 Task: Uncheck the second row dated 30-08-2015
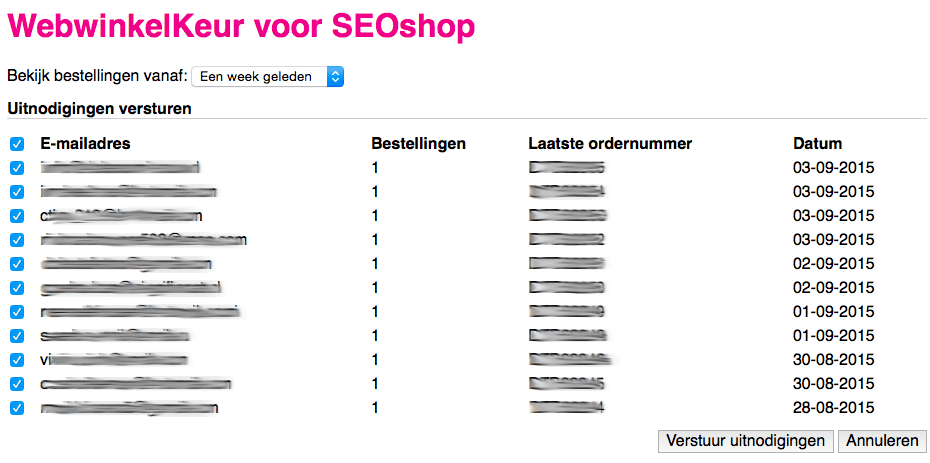(x=17, y=384)
